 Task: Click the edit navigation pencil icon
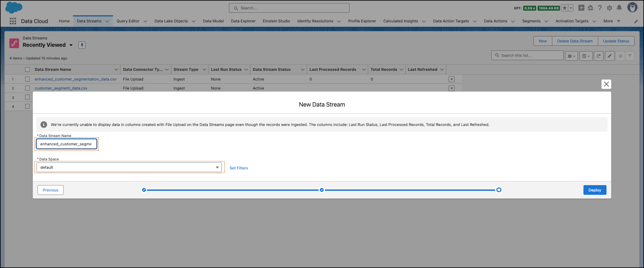pos(636,21)
